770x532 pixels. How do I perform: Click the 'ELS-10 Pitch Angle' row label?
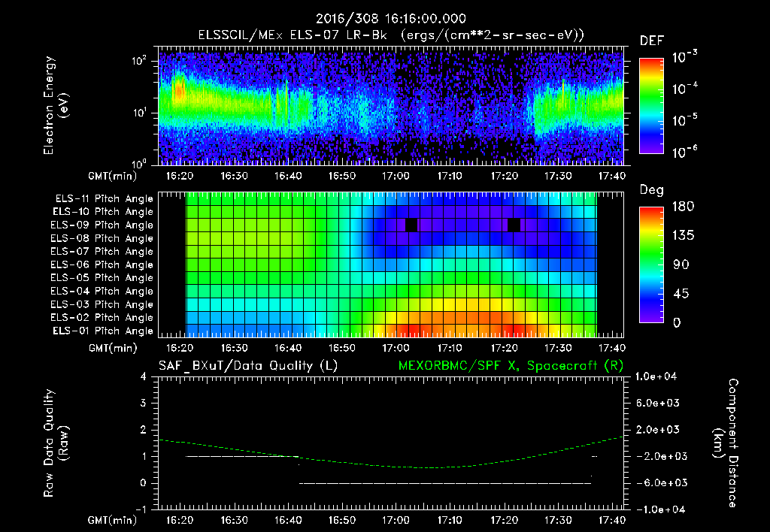pyautogui.click(x=103, y=212)
